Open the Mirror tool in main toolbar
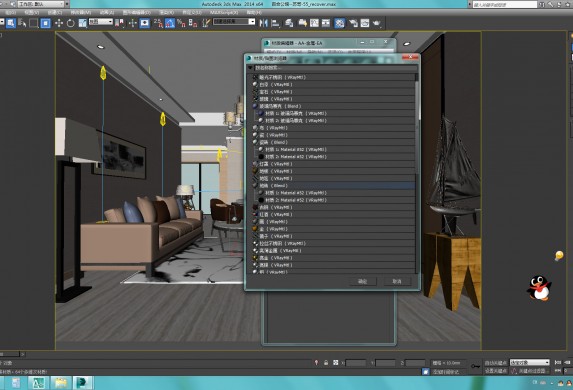The width and height of the screenshot is (573, 390). (x=263, y=23)
